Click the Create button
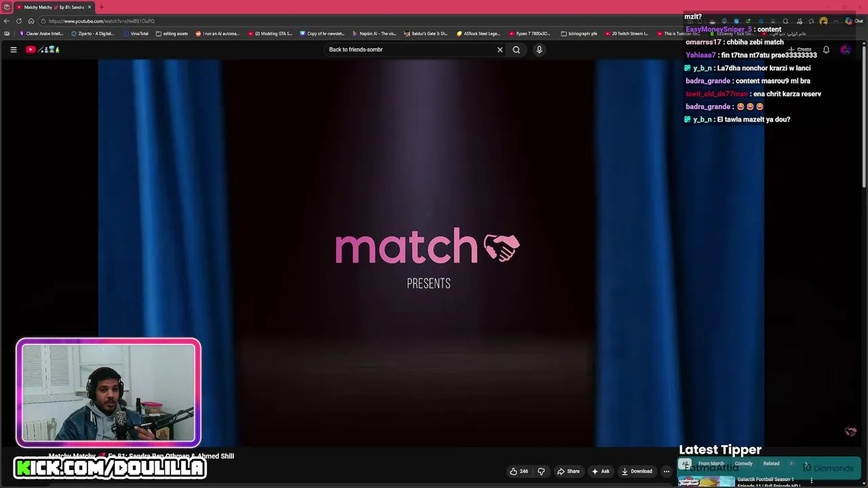The image size is (868, 488). [x=801, y=49]
